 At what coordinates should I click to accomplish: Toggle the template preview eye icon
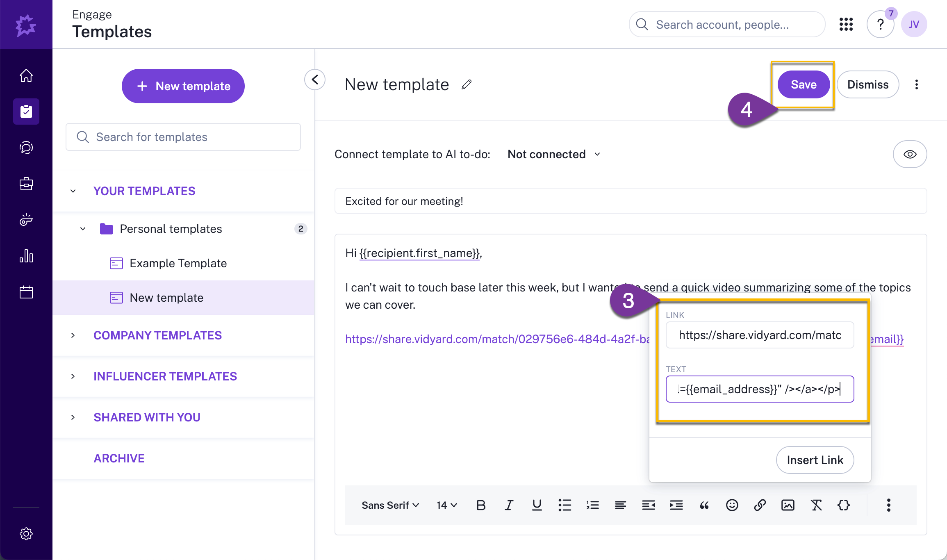pos(910,154)
